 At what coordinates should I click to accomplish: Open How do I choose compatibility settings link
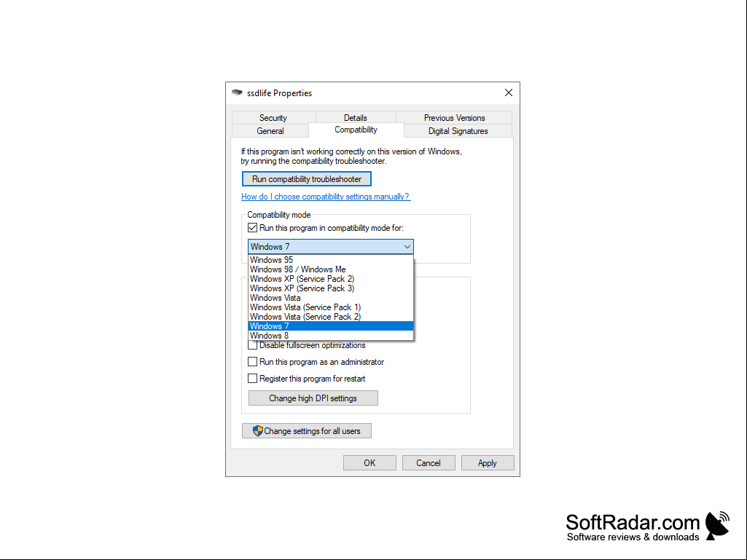(x=325, y=197)
